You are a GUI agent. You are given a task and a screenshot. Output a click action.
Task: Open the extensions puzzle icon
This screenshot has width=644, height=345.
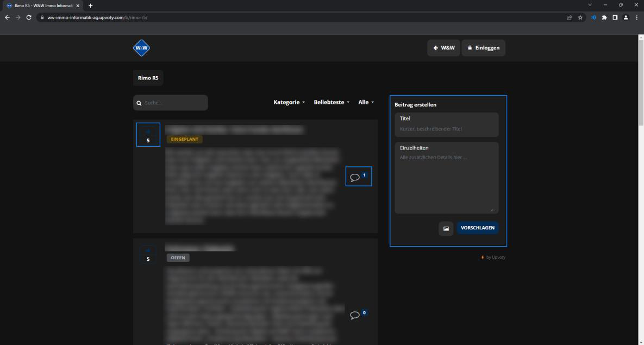coord(604,18)
